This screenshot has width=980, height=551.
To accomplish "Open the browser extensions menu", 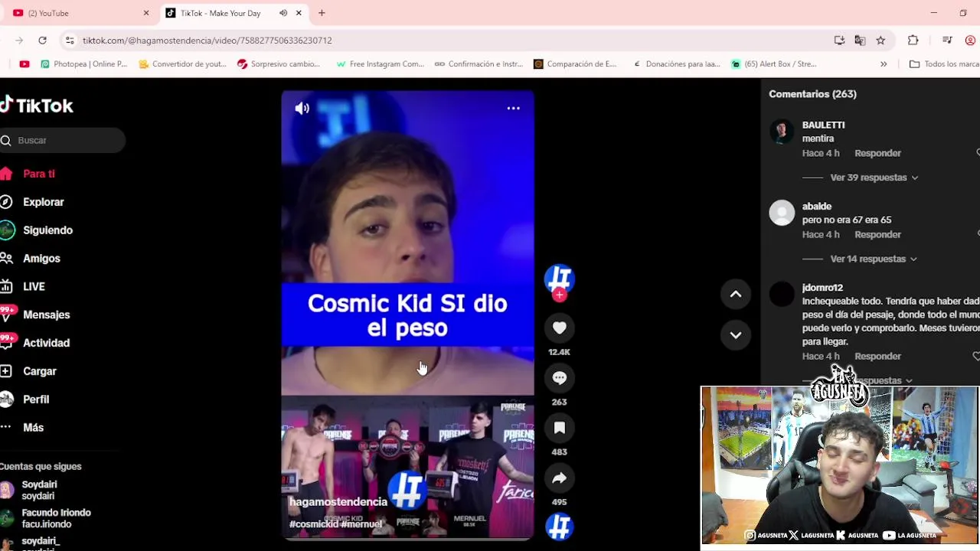I will pyautogui.click(x=913, y=41).
